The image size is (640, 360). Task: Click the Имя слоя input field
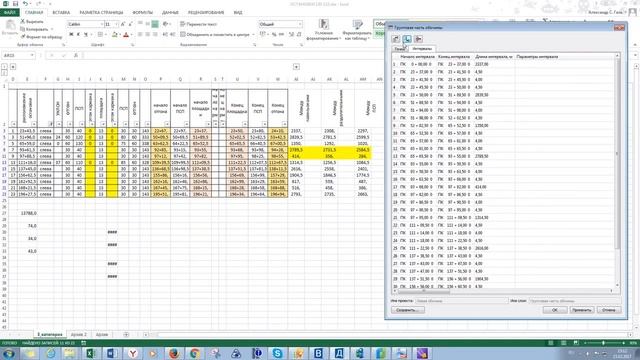point(575,301)
